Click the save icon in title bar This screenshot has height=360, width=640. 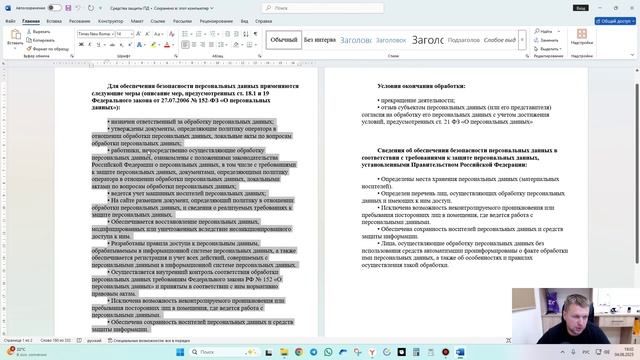68,8
